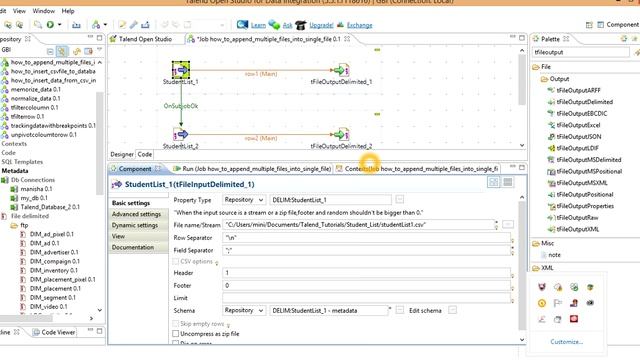Switch to the Code view tab
Image resolution: width=640 pixels, height=360 pixels.
pos(144,154)
